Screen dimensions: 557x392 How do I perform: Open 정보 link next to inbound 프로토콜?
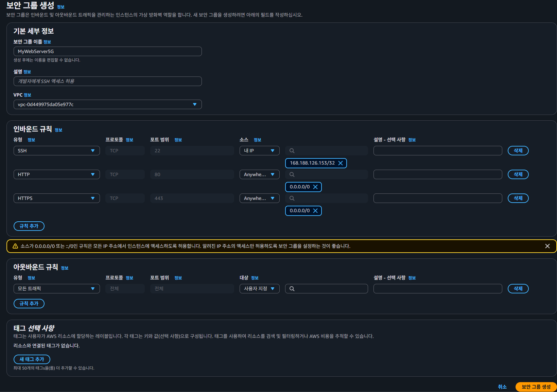point(129,140)
